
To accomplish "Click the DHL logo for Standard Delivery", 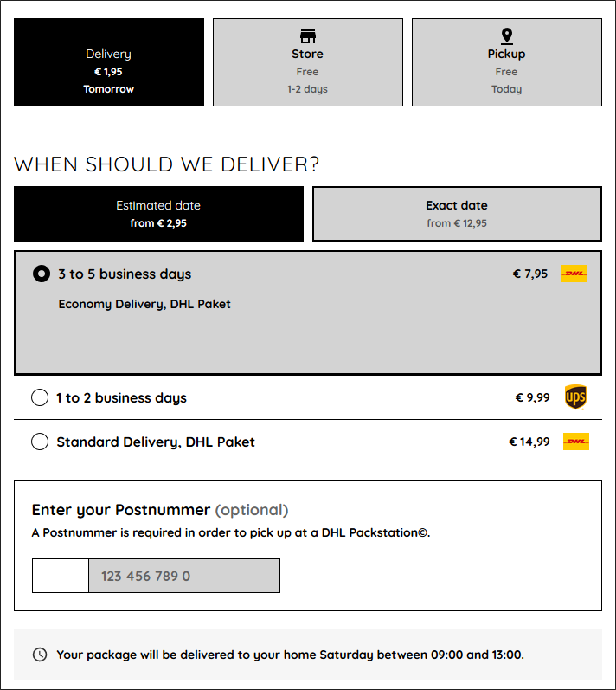I will click(576, 442).
